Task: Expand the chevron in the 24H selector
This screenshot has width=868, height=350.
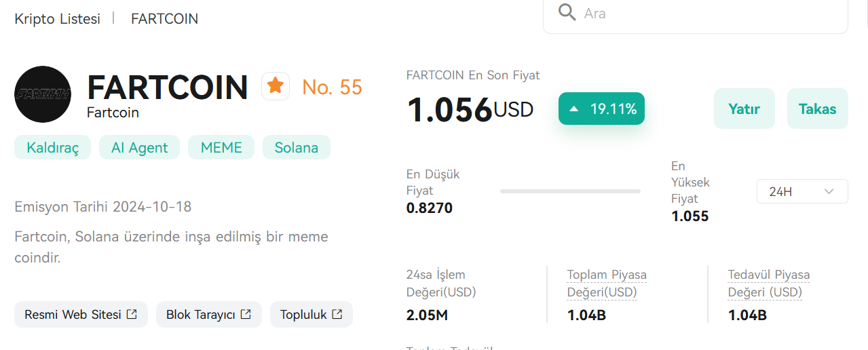Action: click(x=829, y=192)
